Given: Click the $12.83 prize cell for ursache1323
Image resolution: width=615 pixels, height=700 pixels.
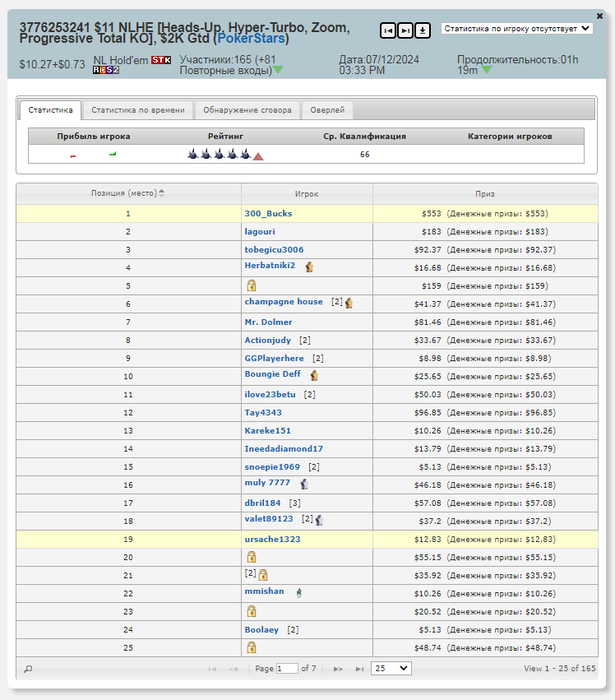Looking at the screenshot, I should click(x=485, y=539).
